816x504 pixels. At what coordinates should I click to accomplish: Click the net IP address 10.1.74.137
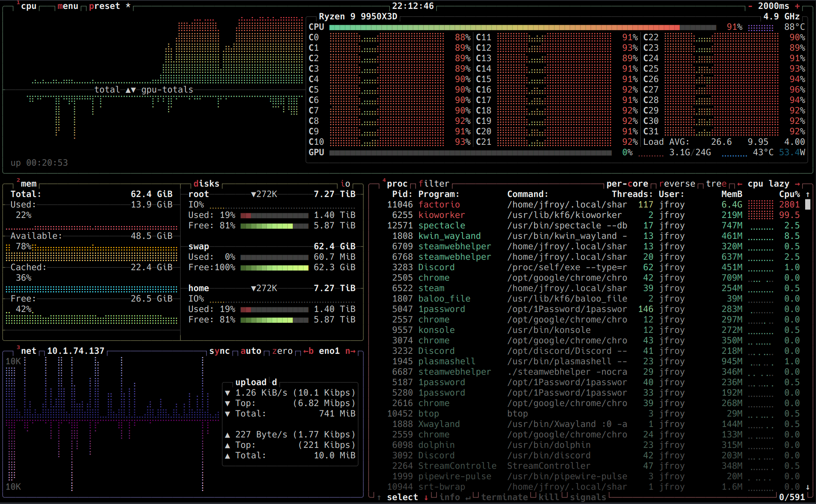(x=76, y=351)
